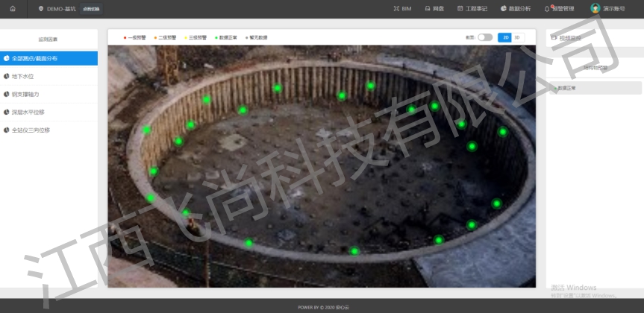The width and height of the screenshot is (644, 313).
Task: Open 预警管理 alert notifications bell
Action: click(x=559, y=9)
